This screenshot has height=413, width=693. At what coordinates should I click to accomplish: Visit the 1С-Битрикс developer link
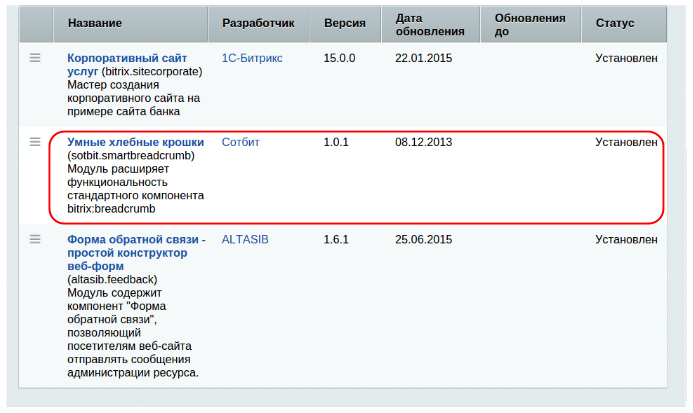pos(252,58)
